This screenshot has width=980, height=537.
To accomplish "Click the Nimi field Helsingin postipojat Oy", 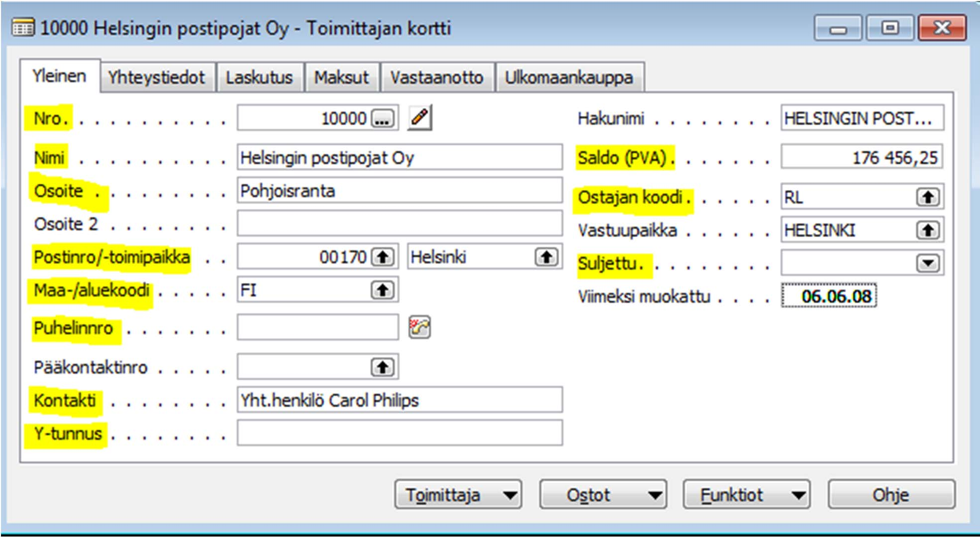I will tap(400, 158).
